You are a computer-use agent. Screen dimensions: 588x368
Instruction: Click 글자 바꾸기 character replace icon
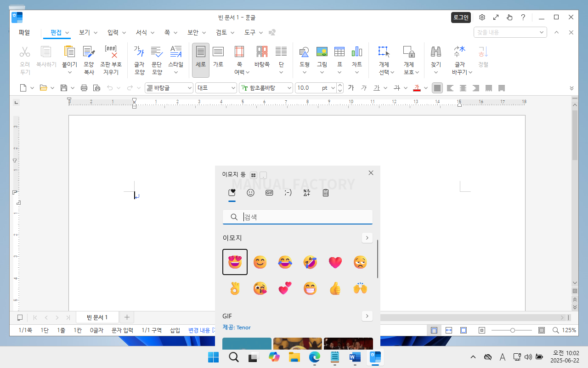click(x=460, y=52)
